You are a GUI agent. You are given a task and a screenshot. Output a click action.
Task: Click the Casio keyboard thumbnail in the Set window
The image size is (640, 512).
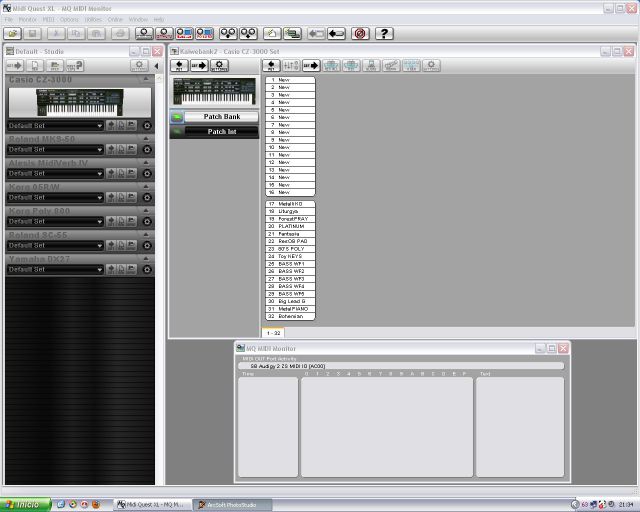click(215, 91)
